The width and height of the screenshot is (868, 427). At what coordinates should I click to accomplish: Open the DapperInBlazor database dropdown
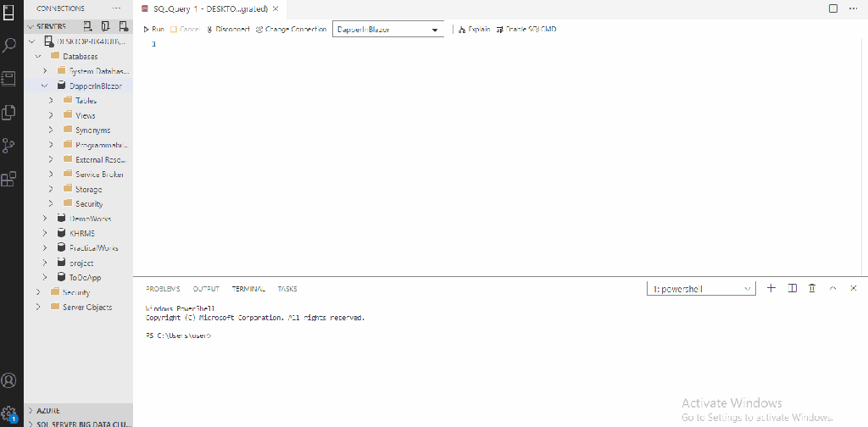(x=436, y=30)
